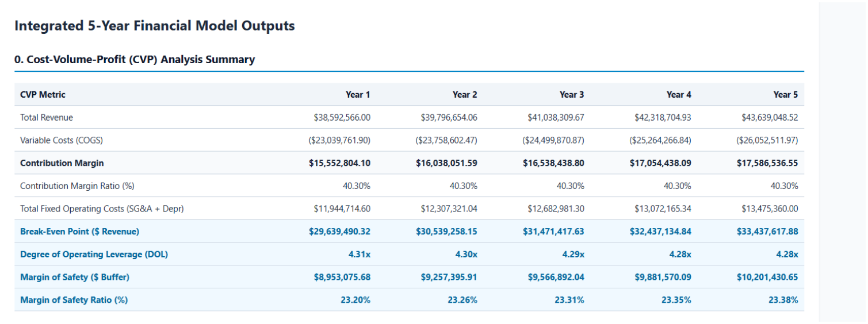The height and width of the screenshot is (324, 868).
Task: Click COGS value ($23,758,602.47)
Action: point(446,140)
